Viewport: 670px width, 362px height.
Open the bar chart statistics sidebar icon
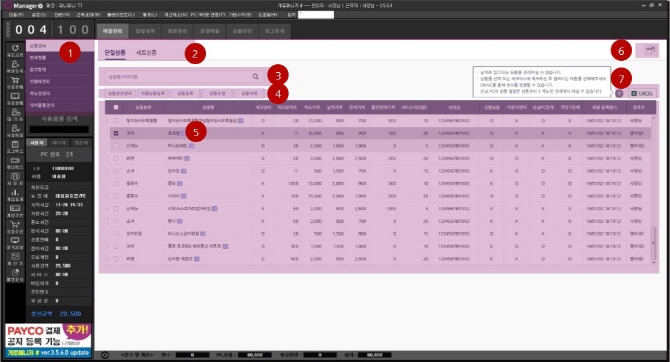click(15, 192)
